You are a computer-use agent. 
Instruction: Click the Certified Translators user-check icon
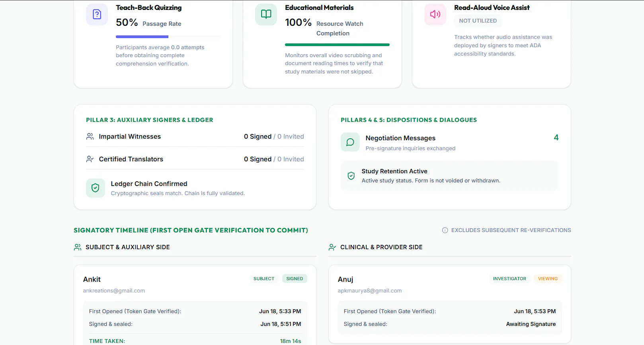[90, 159]
